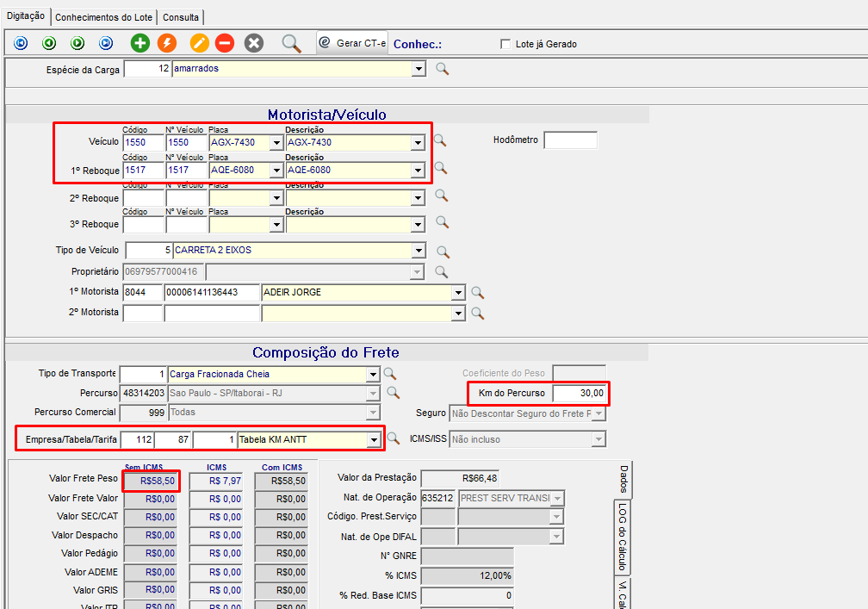
Task: Switch to Conhecimentos do Lote tab
Action: click(106, 17)
